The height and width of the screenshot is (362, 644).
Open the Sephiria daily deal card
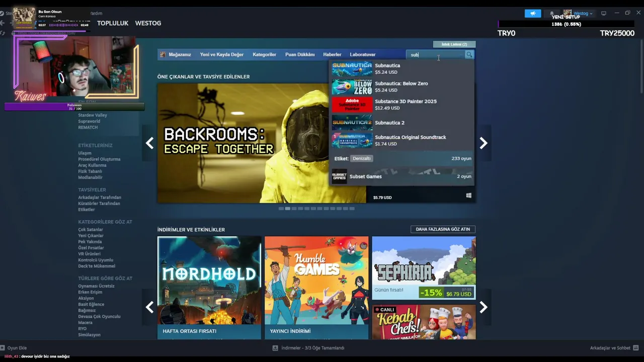coord(424,268)
